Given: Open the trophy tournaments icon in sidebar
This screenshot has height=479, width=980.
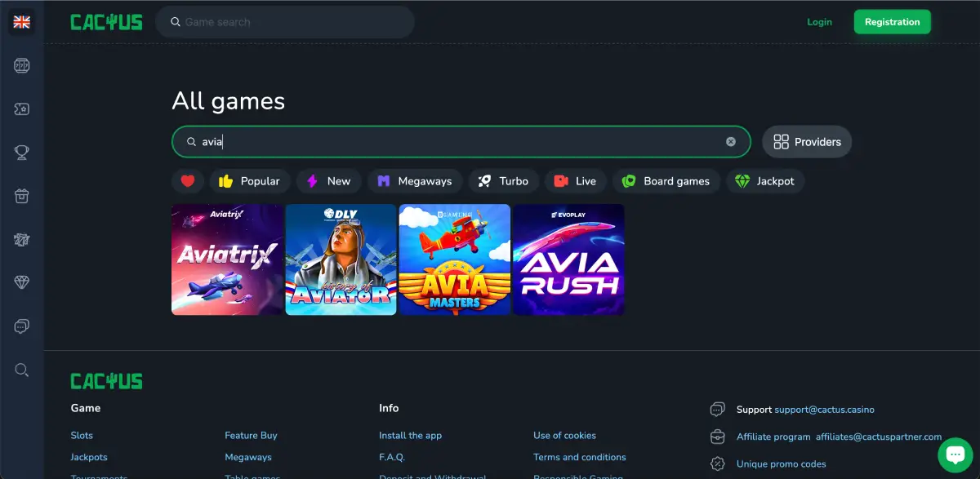Looking at the screenshot, I should tap(22, 152).
